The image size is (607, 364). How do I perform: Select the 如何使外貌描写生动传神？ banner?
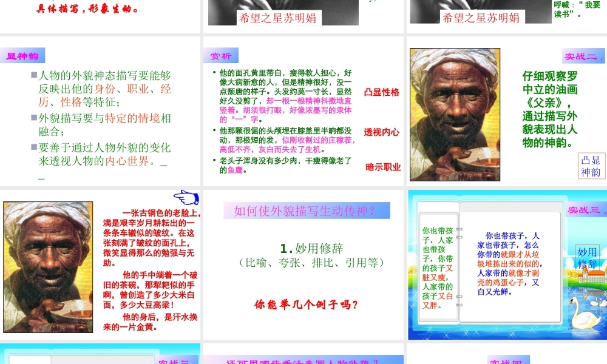pos(307,211)
